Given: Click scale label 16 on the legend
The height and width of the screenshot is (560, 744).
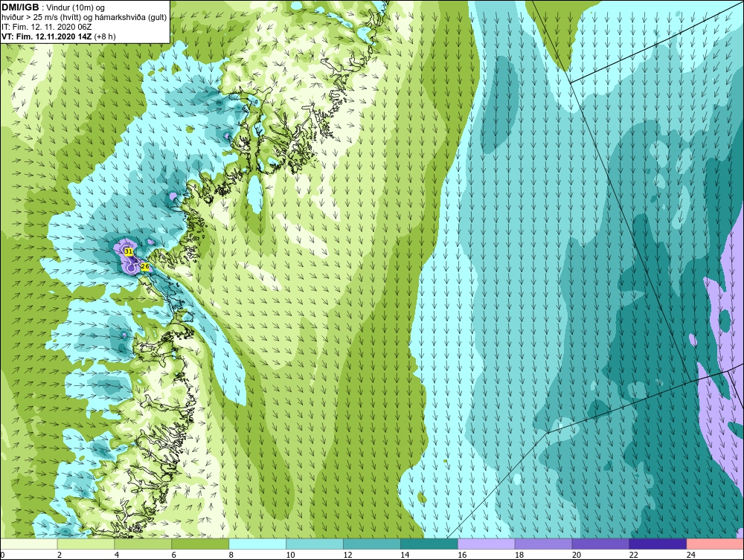Looking at the screenshot, I should click(x=462, y=555).
